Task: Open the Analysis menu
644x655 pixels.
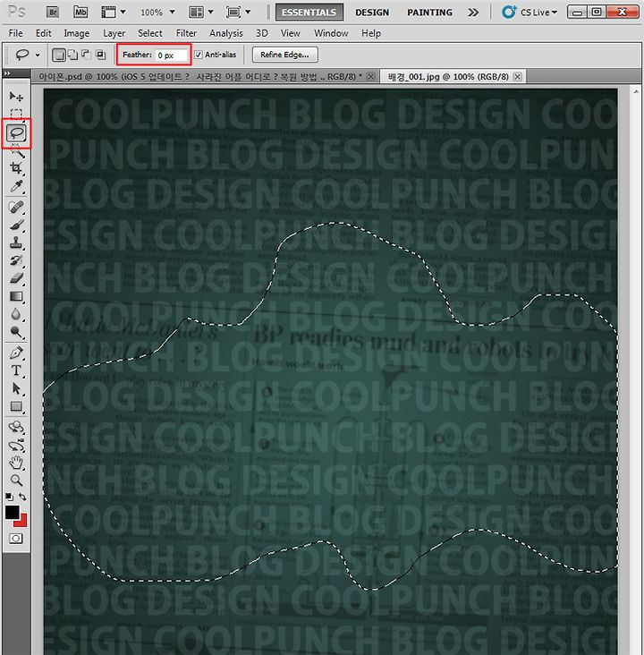Action: (226, 33)
